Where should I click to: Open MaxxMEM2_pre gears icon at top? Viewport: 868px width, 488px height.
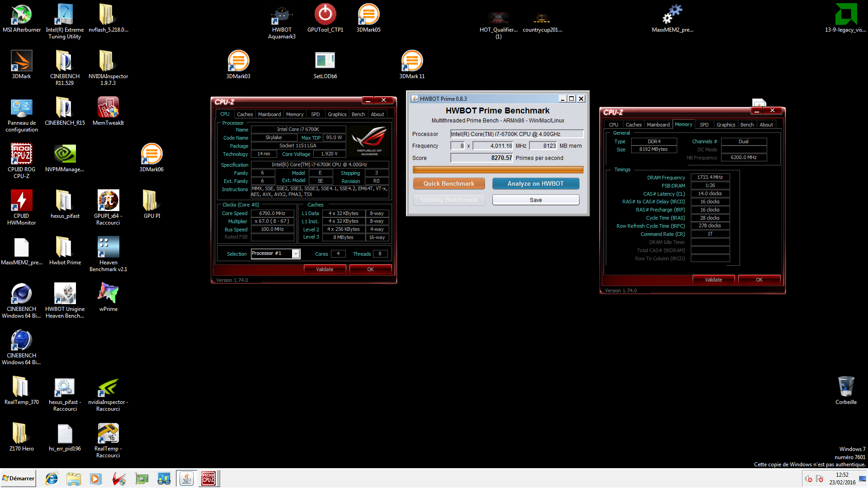tap(672, 18)
